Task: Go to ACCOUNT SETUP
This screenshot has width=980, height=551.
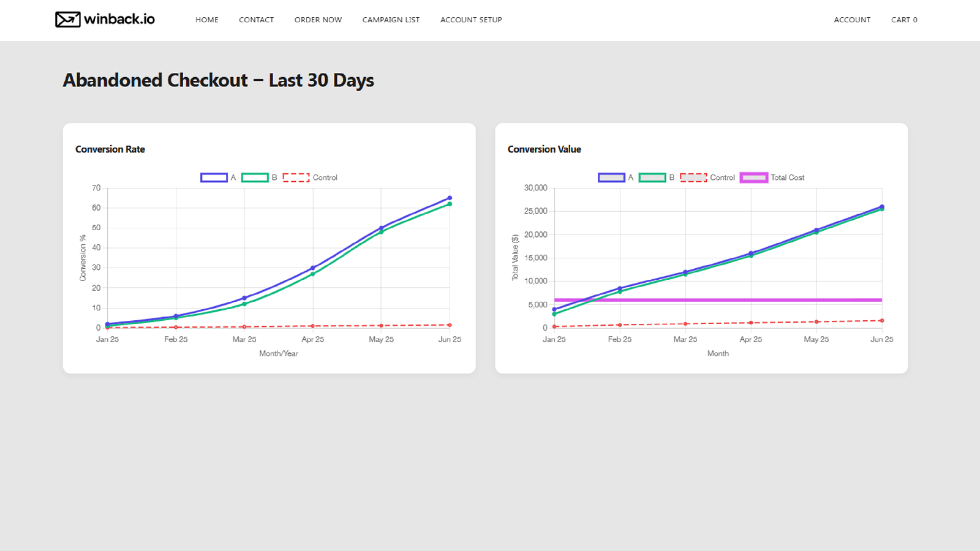Action: click(x=471, y=20)
